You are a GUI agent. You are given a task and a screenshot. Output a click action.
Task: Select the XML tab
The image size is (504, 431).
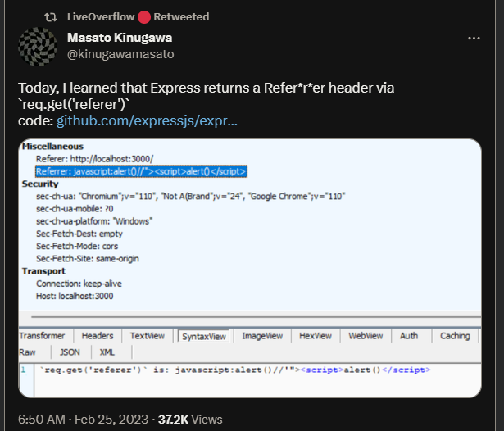pyautogui.click(x=107, y=352)
